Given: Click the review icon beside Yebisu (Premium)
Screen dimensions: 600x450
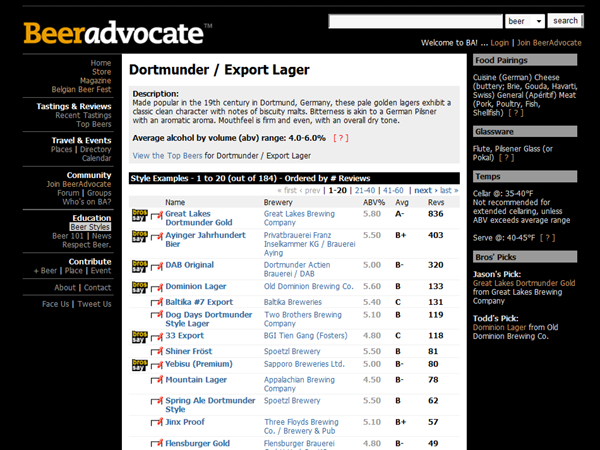Looking at the screenshot, I should 157,365.
